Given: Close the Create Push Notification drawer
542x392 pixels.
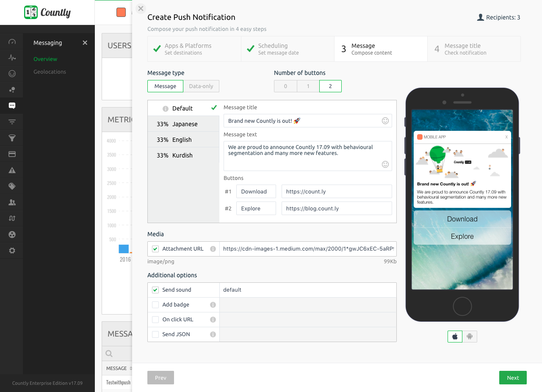Looking at the screenshot, I should (x=141, y=8).
